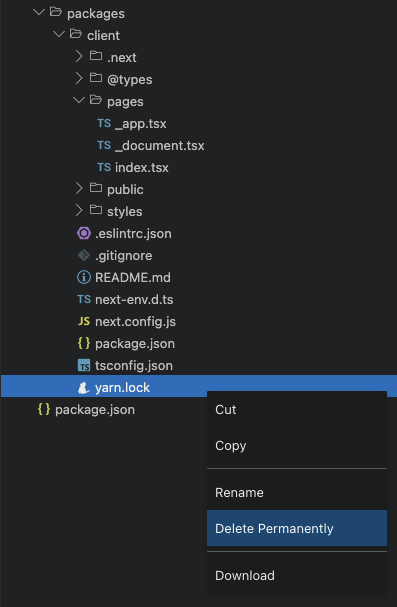Viewport: 397px width, 607px height.
Task: Open the index.tsx file
Action: tap(142, 168)
